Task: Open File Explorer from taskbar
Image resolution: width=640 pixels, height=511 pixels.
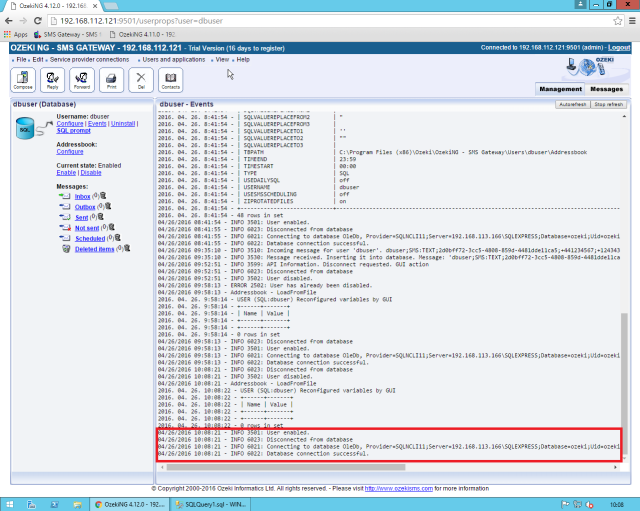Action: pyautogui.click(x=78, y=504)
